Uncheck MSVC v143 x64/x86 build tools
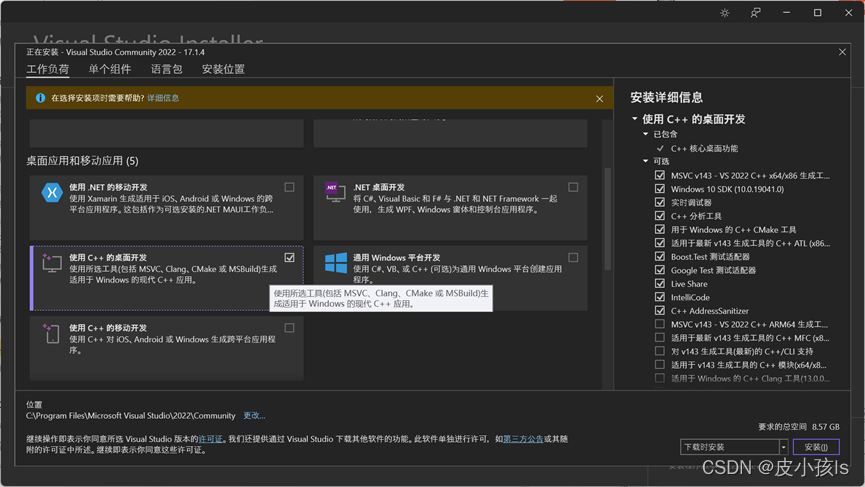 coord(660,175)
